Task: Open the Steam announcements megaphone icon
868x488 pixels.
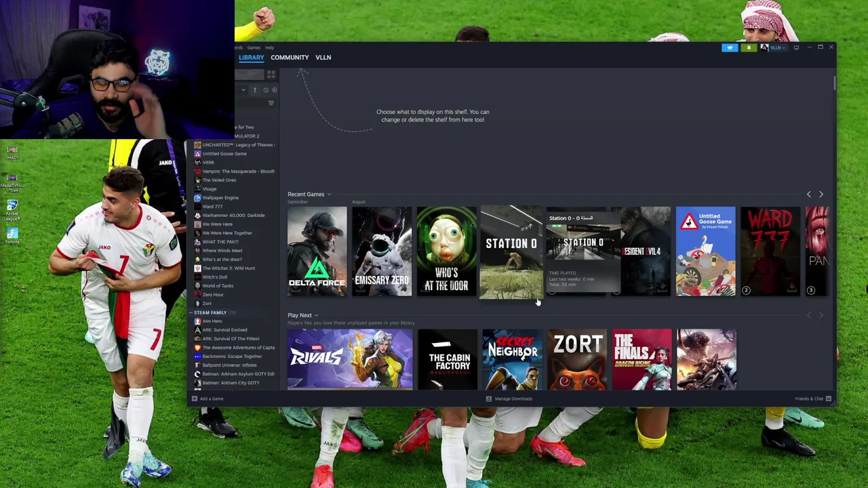Action: (x=730, y=47)
